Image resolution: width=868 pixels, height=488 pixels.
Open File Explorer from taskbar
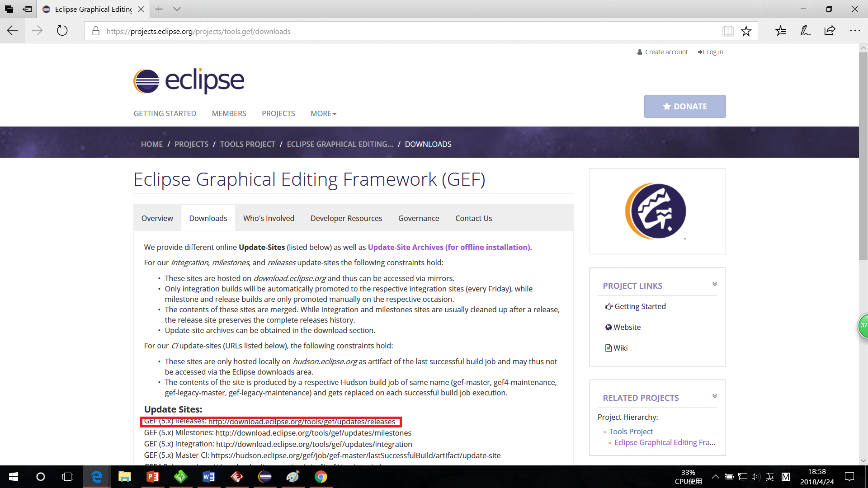point(124,477)
